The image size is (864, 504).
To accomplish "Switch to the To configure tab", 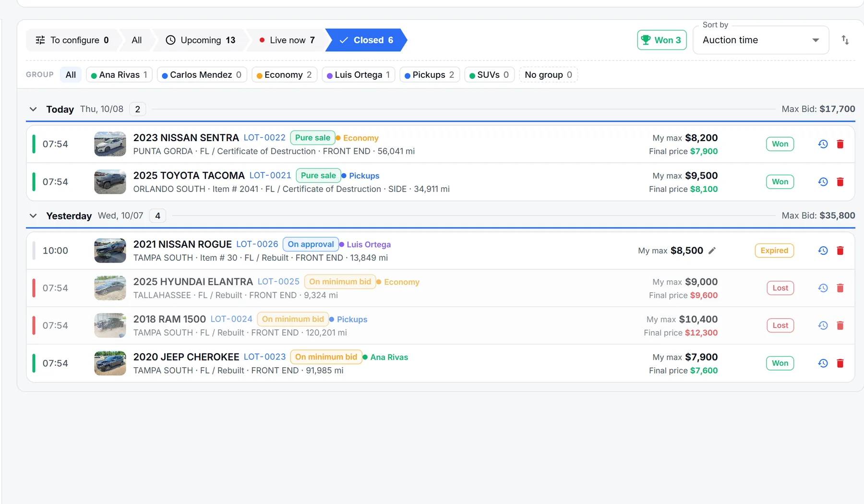I will (x=72, y=40).
